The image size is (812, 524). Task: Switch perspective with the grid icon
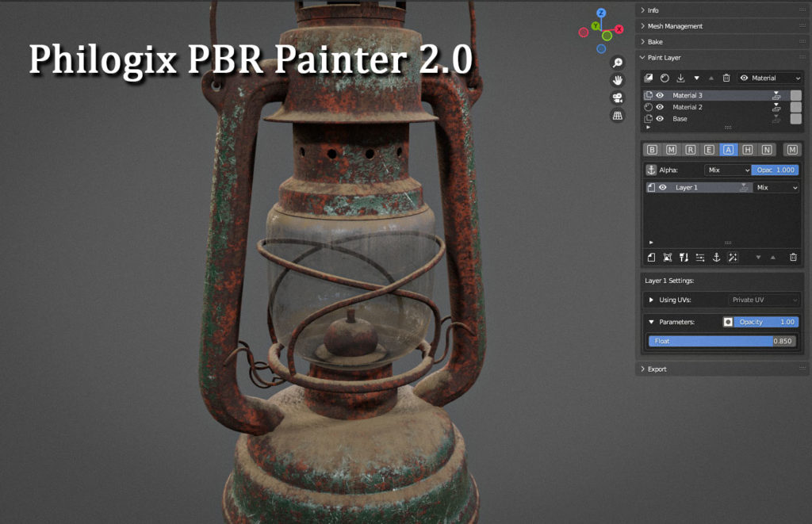[x=618, y=116]
